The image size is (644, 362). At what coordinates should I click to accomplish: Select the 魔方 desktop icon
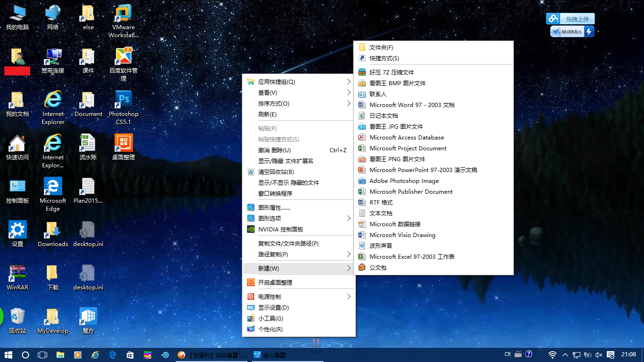(88, 321)
